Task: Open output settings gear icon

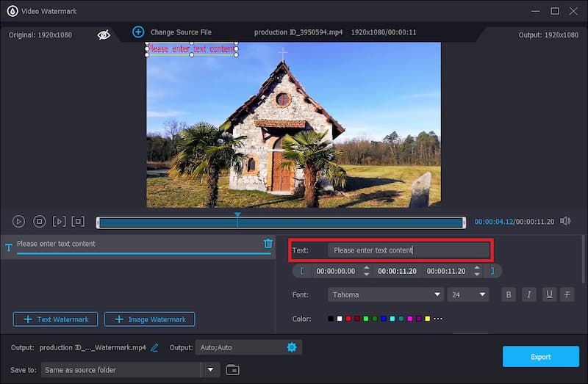Action: tap(292, 347)
